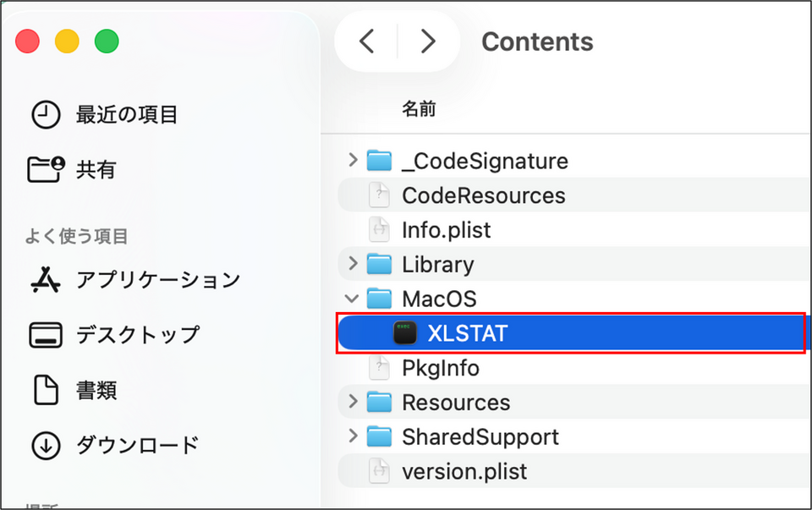
Task: Collapse the MacOS folder
Action: point(353,299)
